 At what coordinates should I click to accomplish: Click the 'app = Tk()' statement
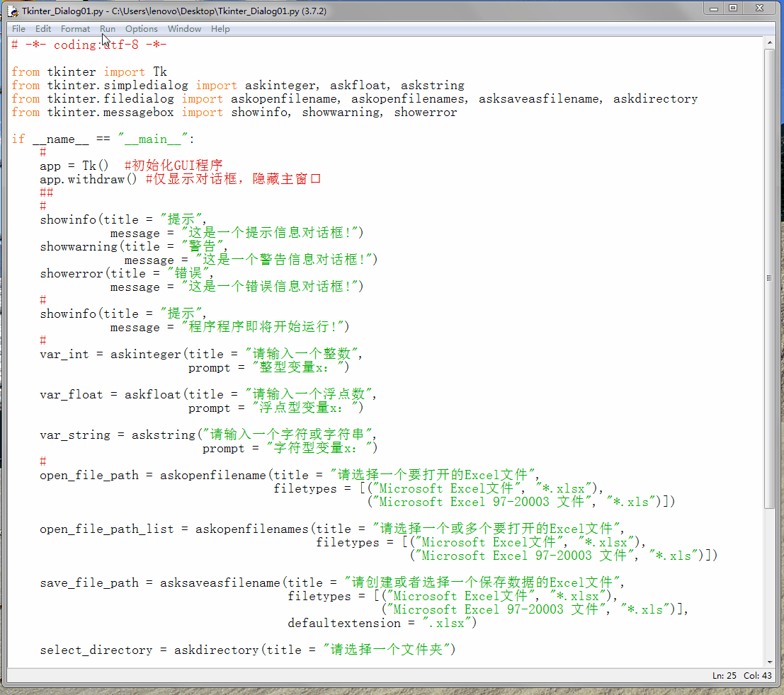[74, 166]
